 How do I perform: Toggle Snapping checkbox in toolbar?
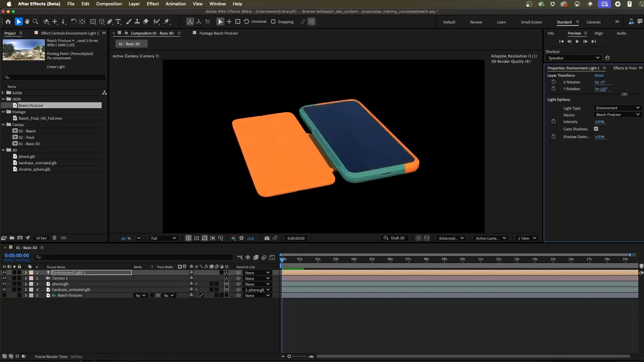[273, 22]
